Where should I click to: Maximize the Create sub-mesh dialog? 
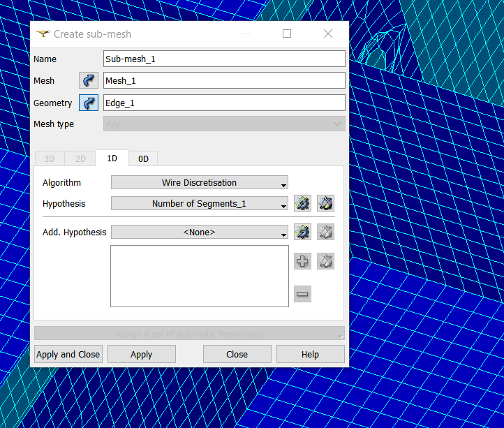287,34
